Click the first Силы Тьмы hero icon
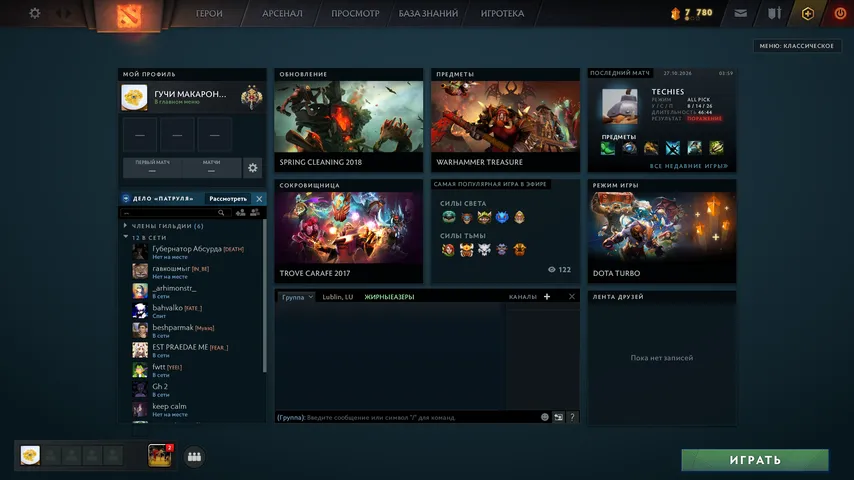The image size is (854, 480). tap(448, 250)
